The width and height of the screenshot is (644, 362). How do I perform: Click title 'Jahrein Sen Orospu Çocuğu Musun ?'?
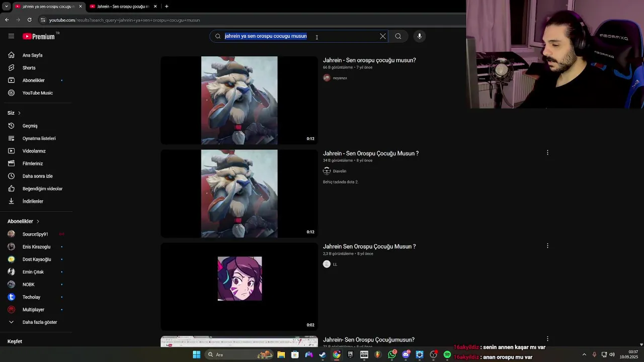coord(369,246)
